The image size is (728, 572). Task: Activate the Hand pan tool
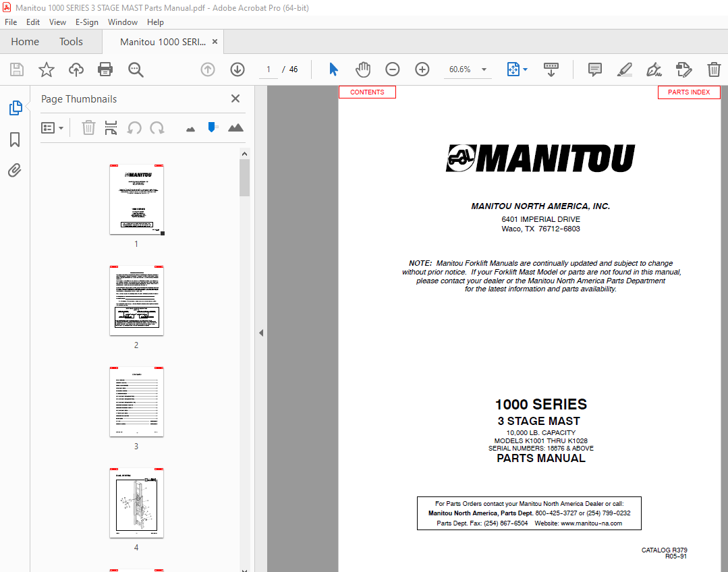coord(362,69)
